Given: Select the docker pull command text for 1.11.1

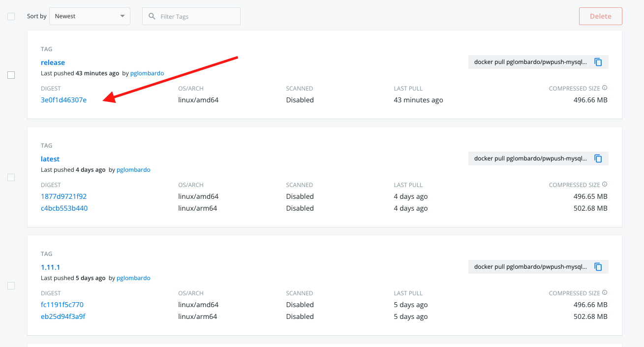Looking at the screenshot, I should (x=530, y=267).
